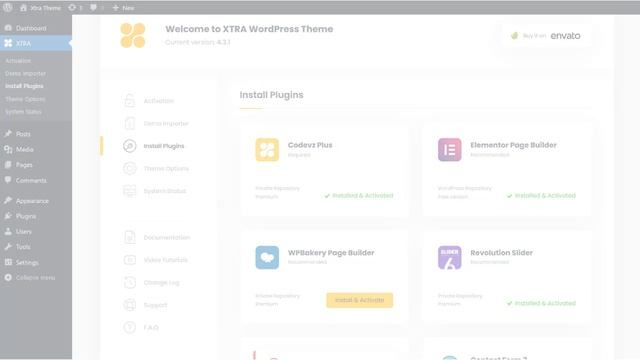The image size is (640, 360).
Task: Install and activate WPBakery Page Builder
Action: tap(360, 300)
